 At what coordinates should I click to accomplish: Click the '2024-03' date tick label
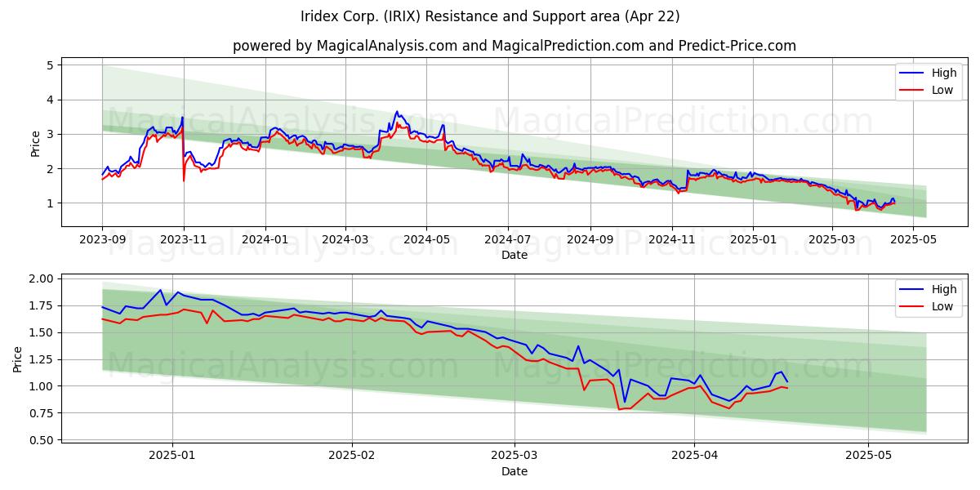coord(345,240)
